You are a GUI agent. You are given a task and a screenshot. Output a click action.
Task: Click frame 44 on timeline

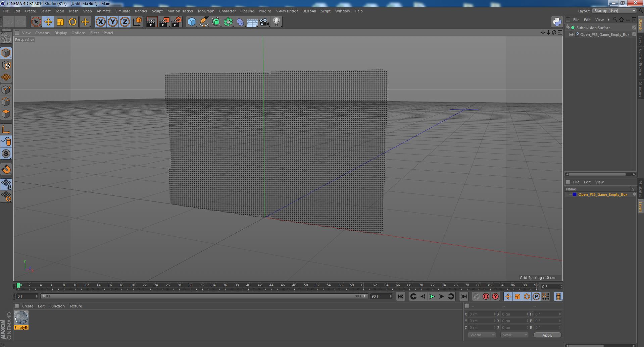(x=271, y=285)
